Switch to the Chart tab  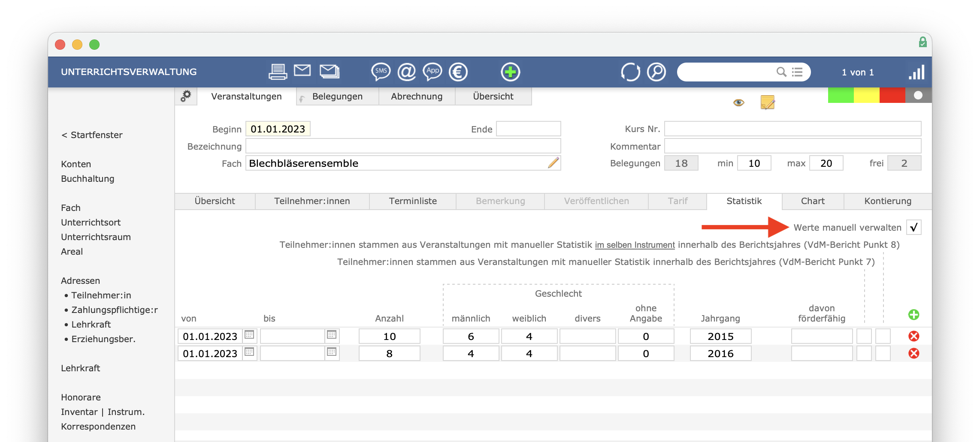[x=813, y=201]
